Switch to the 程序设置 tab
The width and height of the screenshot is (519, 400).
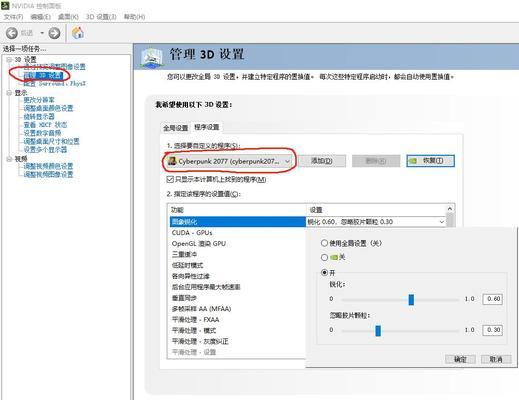click(x=207, y=127)
